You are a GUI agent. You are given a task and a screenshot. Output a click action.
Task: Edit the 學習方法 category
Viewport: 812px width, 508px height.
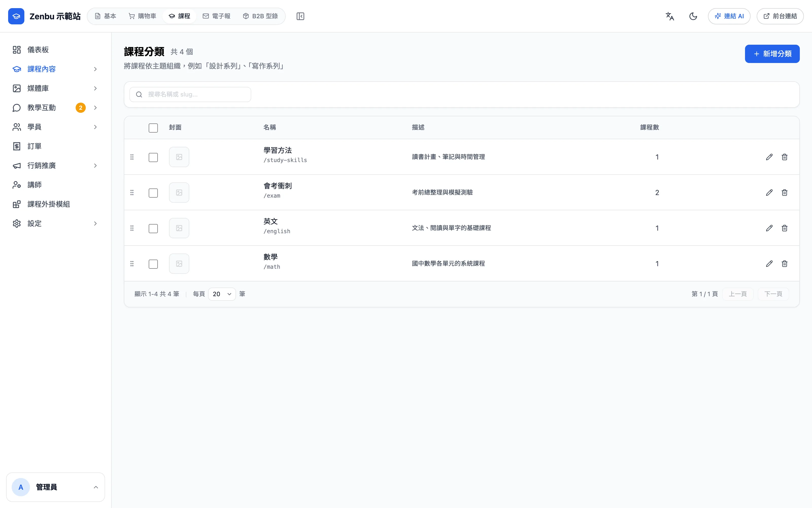tap(769, 157)
